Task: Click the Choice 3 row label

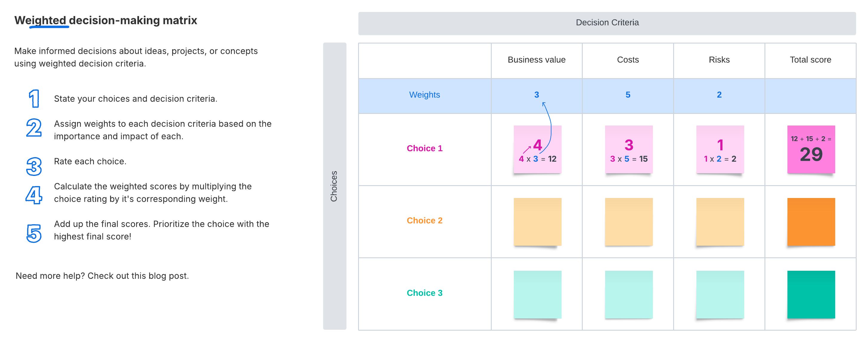Action: pyautogui.click(x=424, y=293)
